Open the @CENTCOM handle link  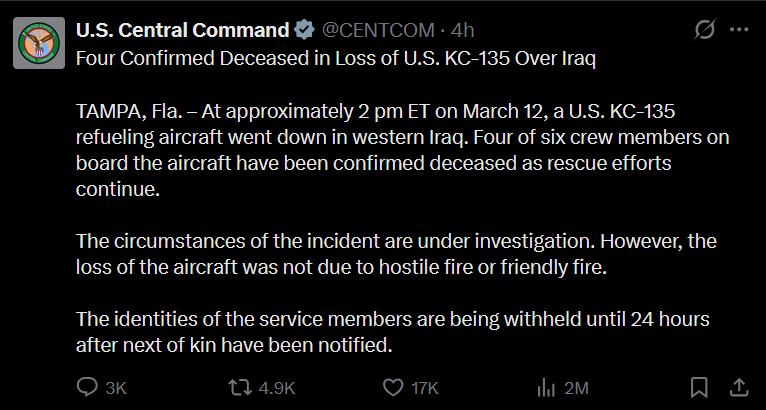[x=368, y=30]
